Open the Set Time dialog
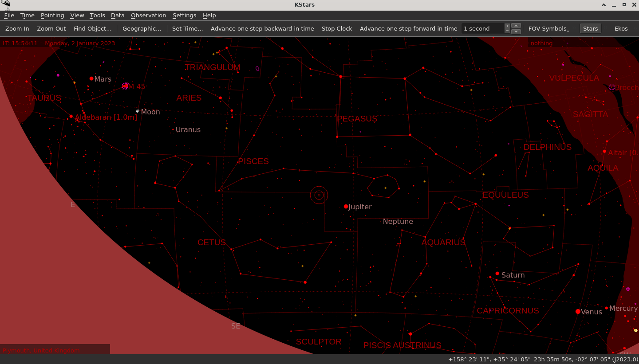639x364 pixels. tap(187, 28)
